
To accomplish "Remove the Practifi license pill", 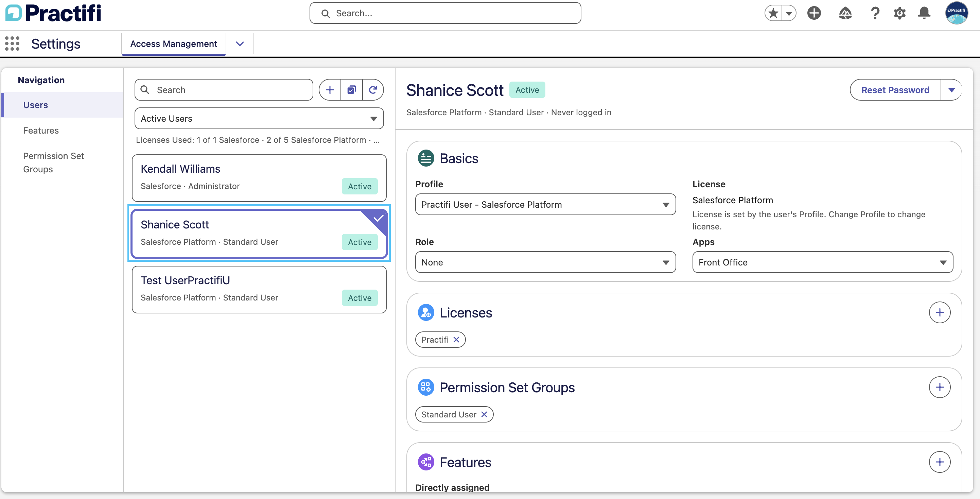I will pyautogui.click(x=456, y=340).
